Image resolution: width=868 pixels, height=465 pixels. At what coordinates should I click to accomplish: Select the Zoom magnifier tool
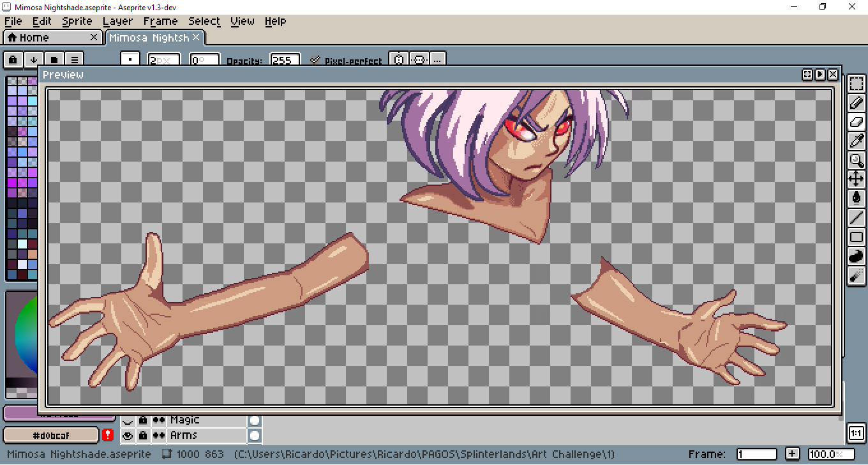(856, 160)
